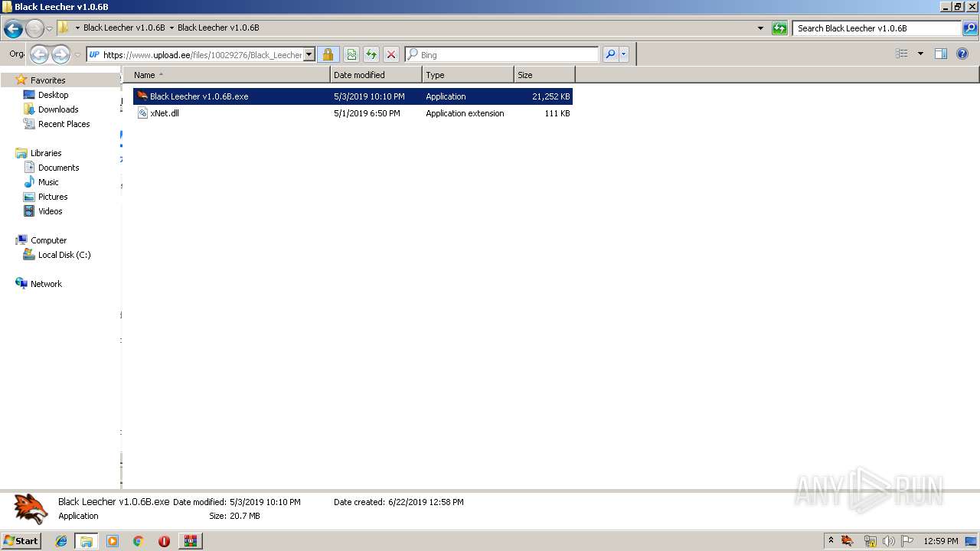Click the browser refresh arrows icon
This screenshot has width=980, height=551.
[x=371, y=54]
